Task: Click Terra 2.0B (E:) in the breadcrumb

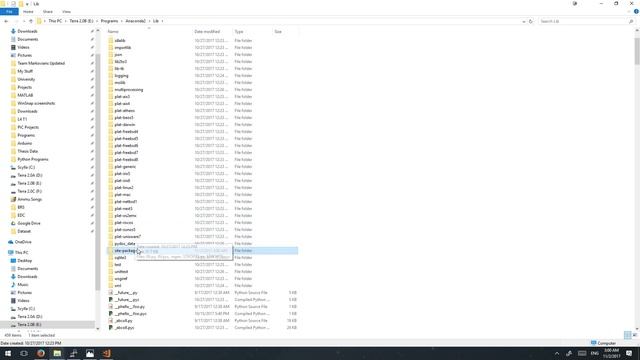Action: click(81, 21)
